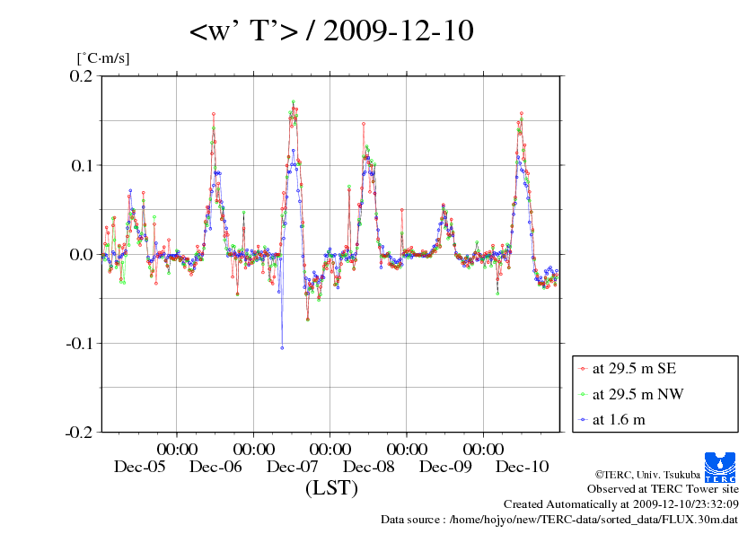Click the x-axis date label Dec-10
The image size is (756, 534).
pyautogui.click(x=522, y=467)
